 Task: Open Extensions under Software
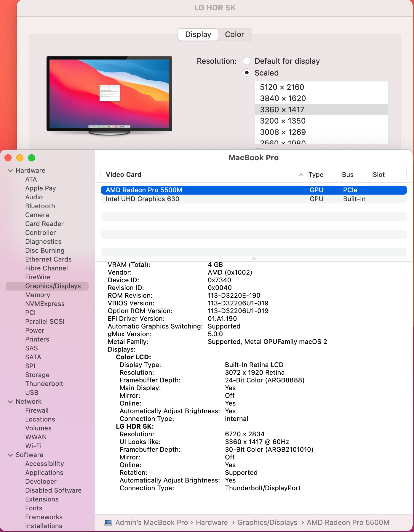tap(42, 499)
